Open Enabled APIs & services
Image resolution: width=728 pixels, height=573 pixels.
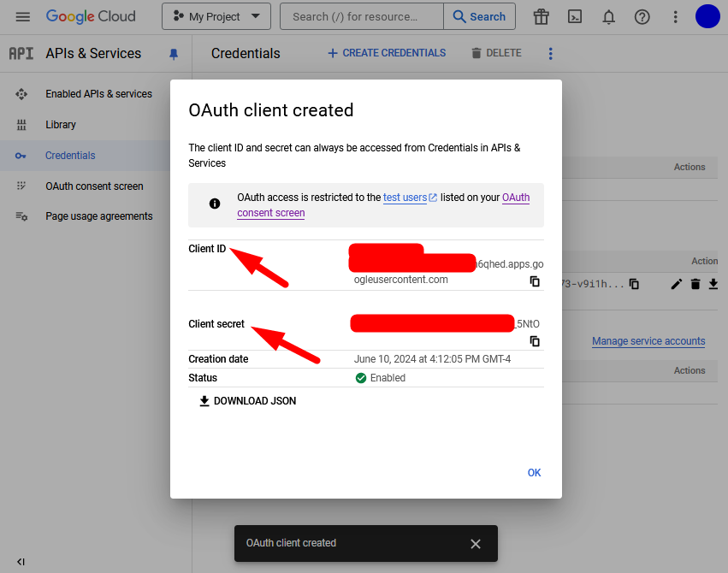point(98,94)
